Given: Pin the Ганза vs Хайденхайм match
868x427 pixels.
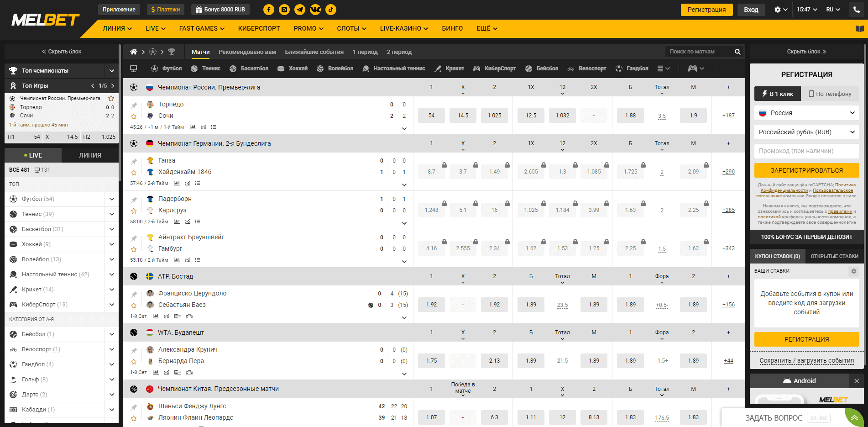Looking at the screenshot, I should tap(134, 161).
